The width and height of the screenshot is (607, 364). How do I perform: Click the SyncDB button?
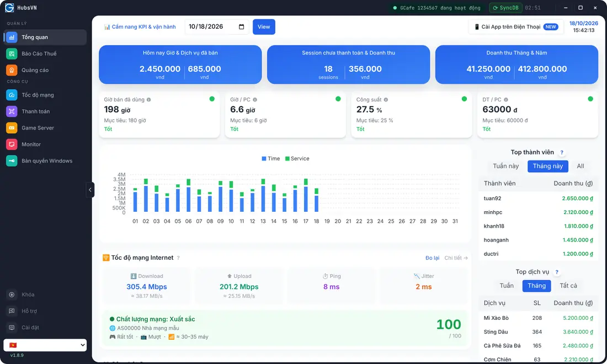[x=505, y=8]
